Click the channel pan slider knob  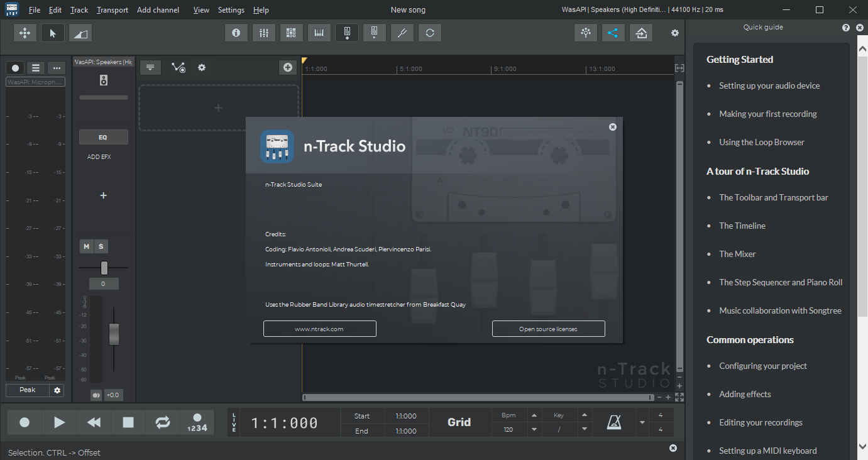click(x=104, y=268)
